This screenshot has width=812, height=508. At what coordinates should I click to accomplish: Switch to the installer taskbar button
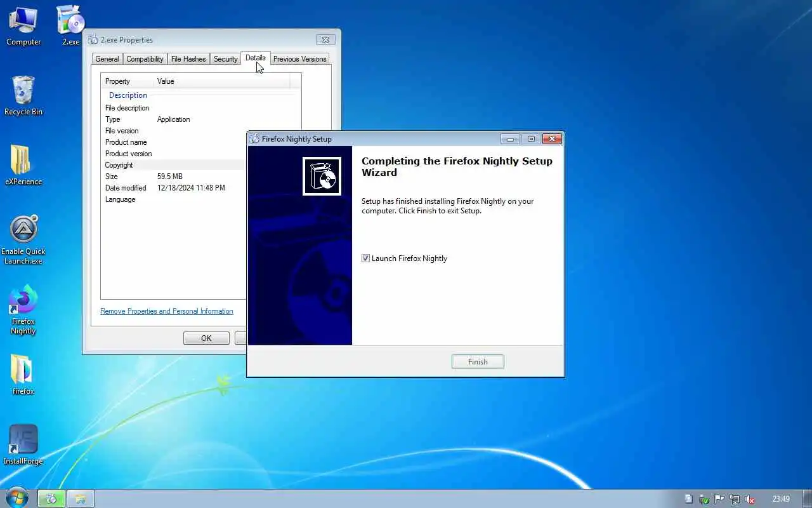point(51,498)
